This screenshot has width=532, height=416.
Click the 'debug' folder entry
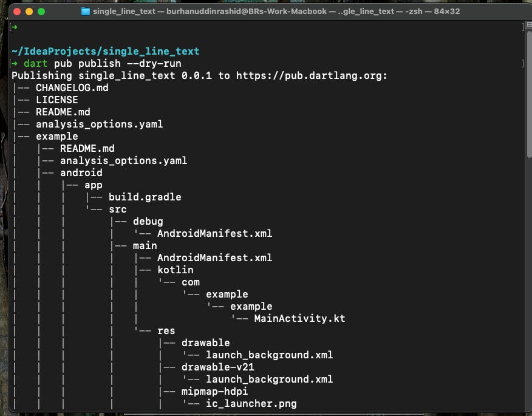(148, 222)
